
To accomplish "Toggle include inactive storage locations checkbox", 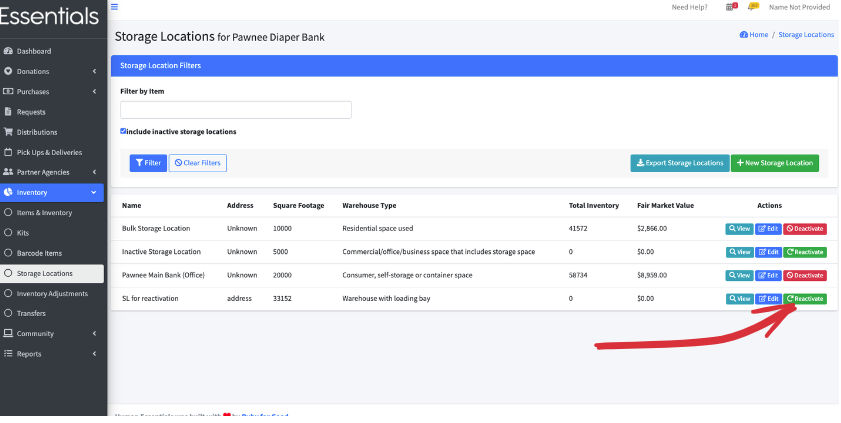I will (x=123, y=131).
